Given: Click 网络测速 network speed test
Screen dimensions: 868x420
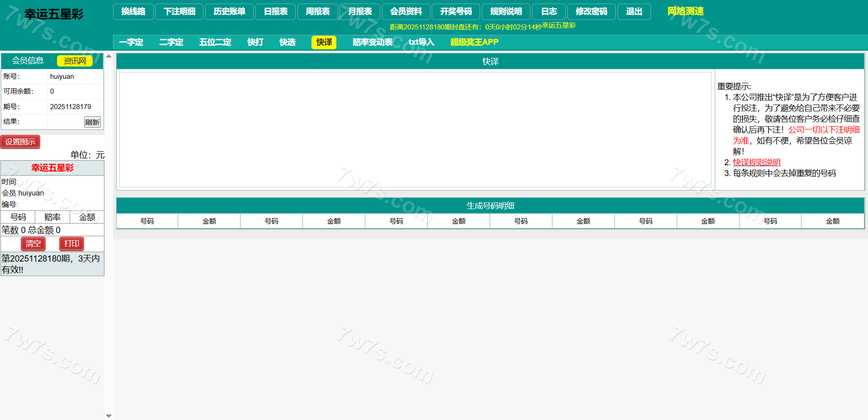Looking at the screenshot, I should click(x=685, y=11).
